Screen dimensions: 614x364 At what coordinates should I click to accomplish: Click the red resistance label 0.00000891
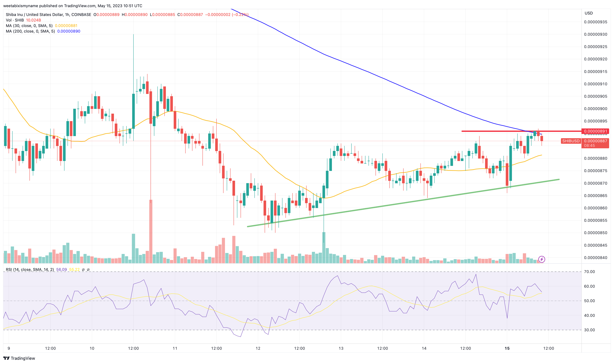coord(596,131)
